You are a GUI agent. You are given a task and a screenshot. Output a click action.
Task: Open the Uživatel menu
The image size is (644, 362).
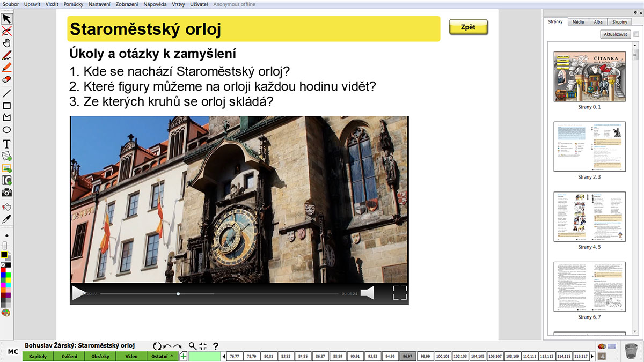tap(199, 4)
